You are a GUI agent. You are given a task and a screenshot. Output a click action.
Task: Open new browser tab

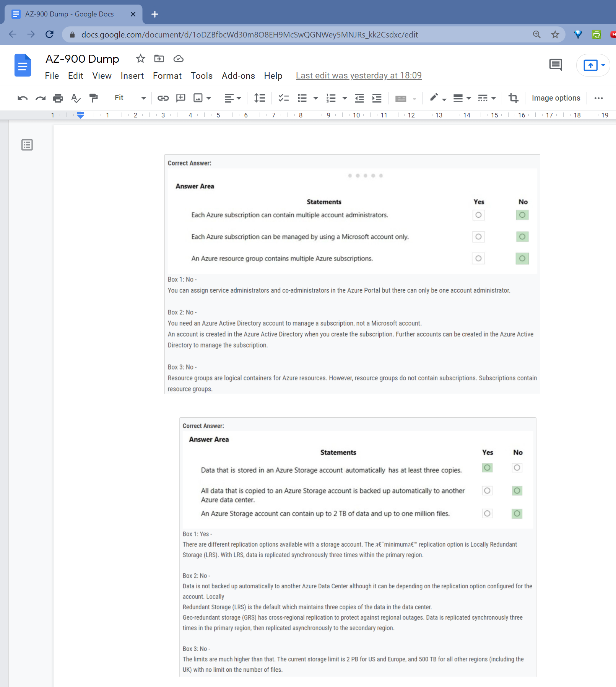coord(155,14)
